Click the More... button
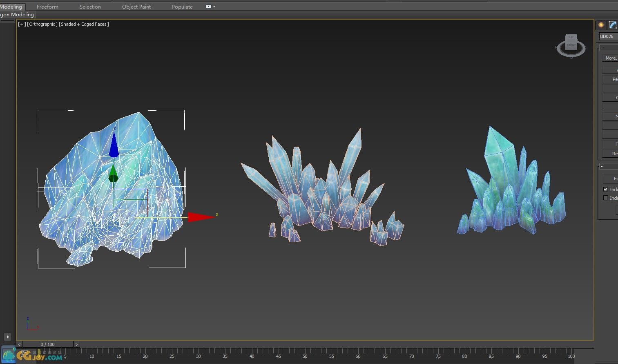 610,58
